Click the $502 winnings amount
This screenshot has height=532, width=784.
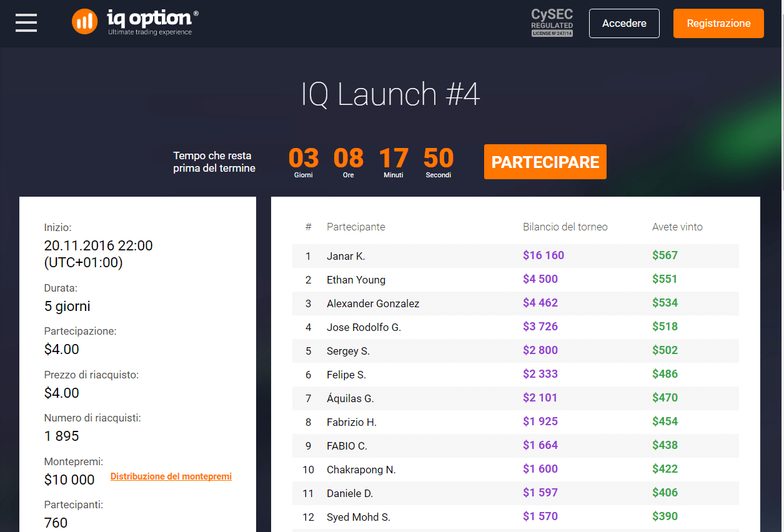(665, 350)
